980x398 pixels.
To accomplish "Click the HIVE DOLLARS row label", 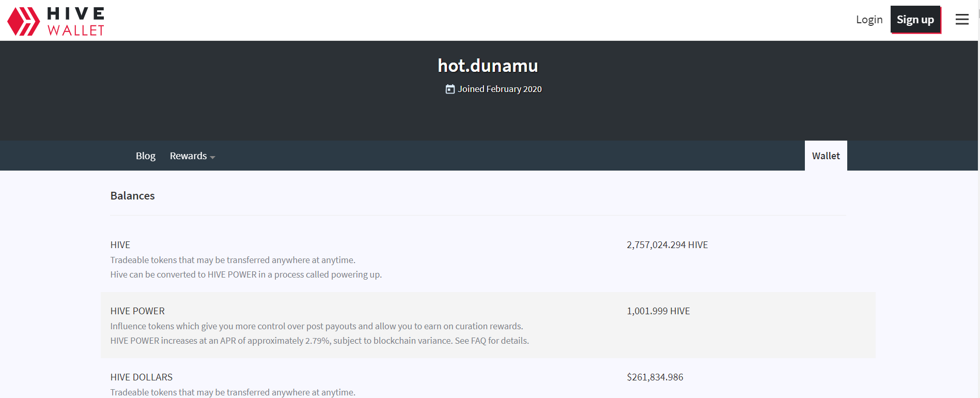I will pos(141,377).
